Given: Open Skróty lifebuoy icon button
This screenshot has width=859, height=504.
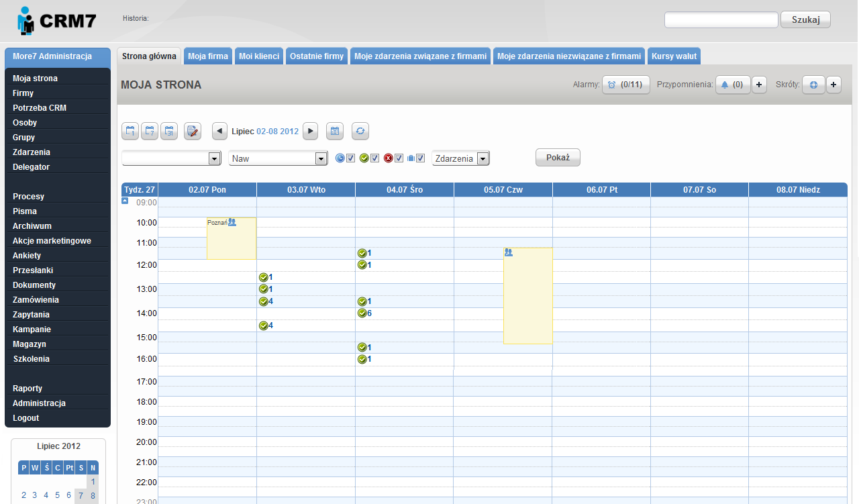Looking at the screenshot, I should point(813,85).
